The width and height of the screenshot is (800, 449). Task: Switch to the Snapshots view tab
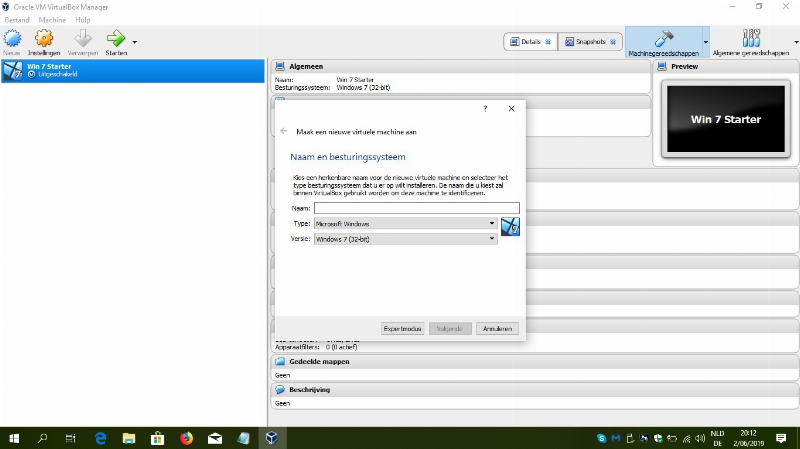[590, 42]
